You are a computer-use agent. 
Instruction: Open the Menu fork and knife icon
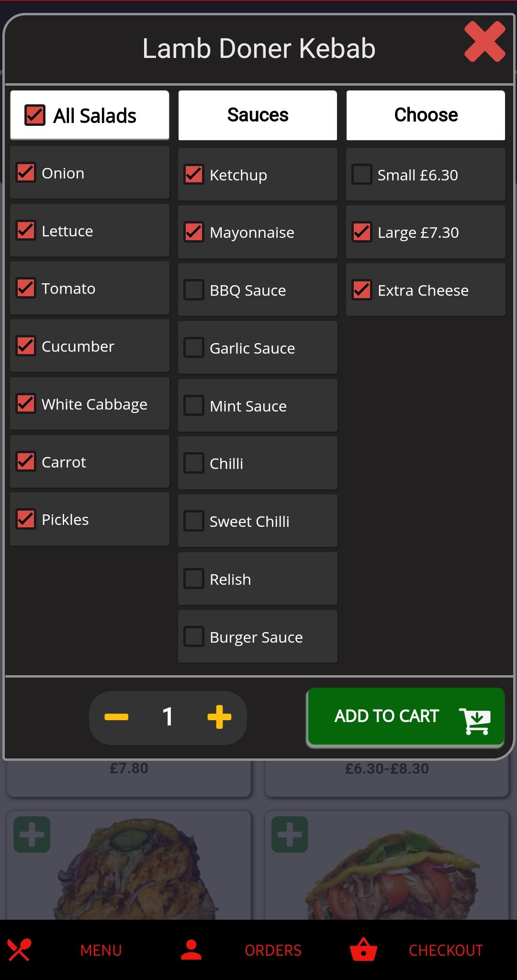pos(19,950)
